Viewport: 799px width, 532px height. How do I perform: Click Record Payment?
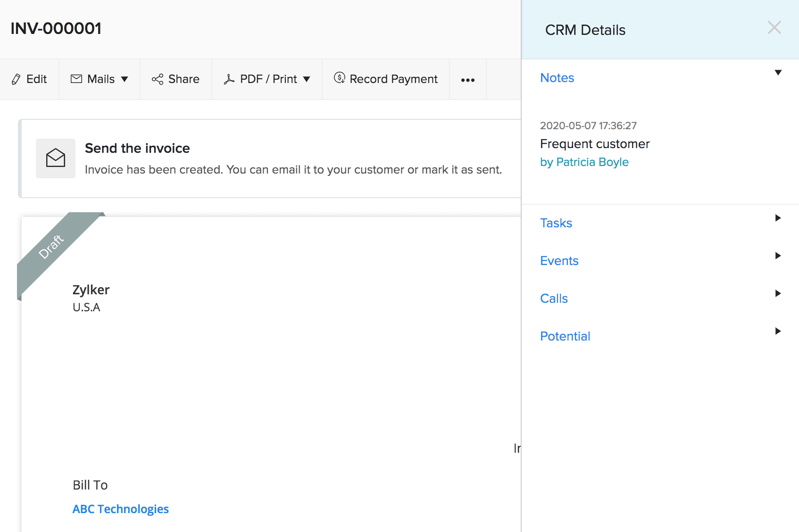point(393,79)
